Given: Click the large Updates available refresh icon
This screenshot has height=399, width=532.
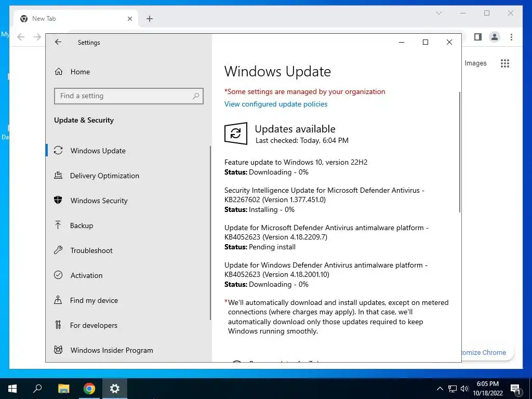Looking at the screenshot, I should tap(236, 134).
